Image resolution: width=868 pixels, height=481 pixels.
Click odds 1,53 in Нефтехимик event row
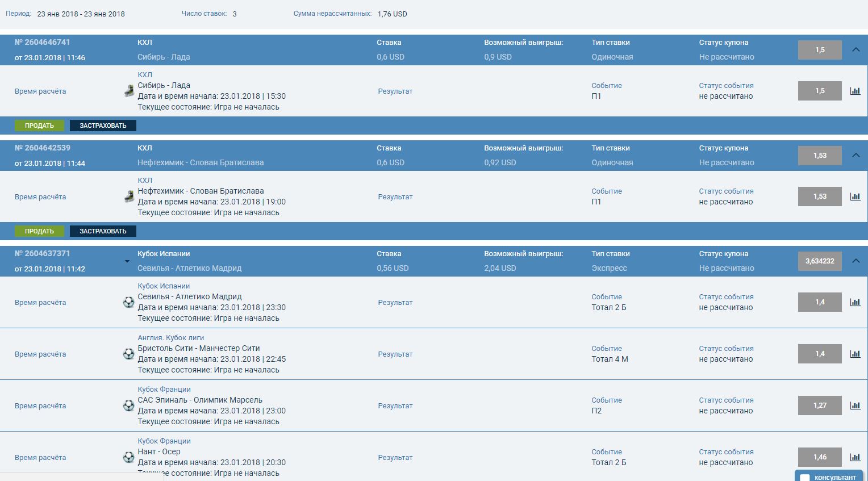(820, 196)
